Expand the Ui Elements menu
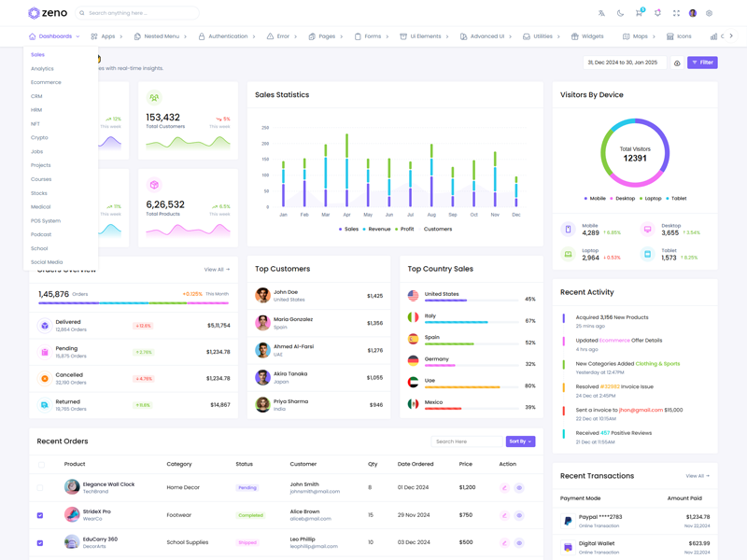The height and width of the screenshot is (560, 747). (424, 36)
